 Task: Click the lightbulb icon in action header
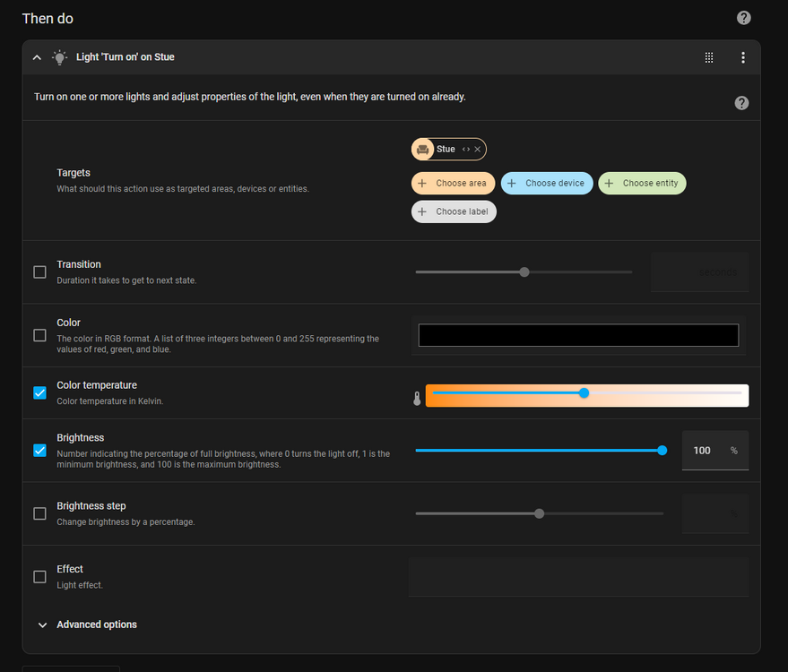pyautogui.click(x=59, y=57)
